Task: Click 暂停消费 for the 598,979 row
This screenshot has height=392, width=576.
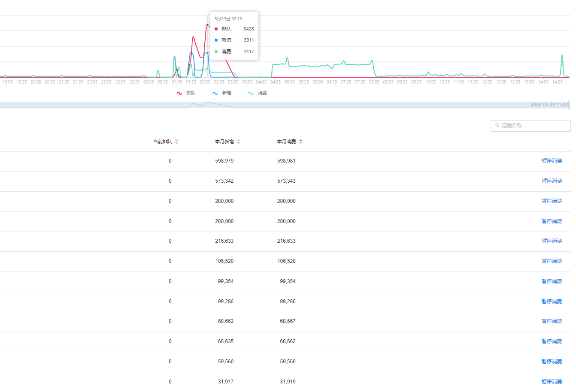Action: [x=552, y=161]
